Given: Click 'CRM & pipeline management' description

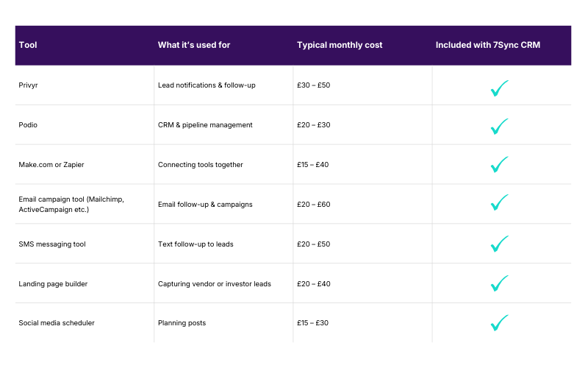Looking at the screenshot, I should click(x=205, y=125).
